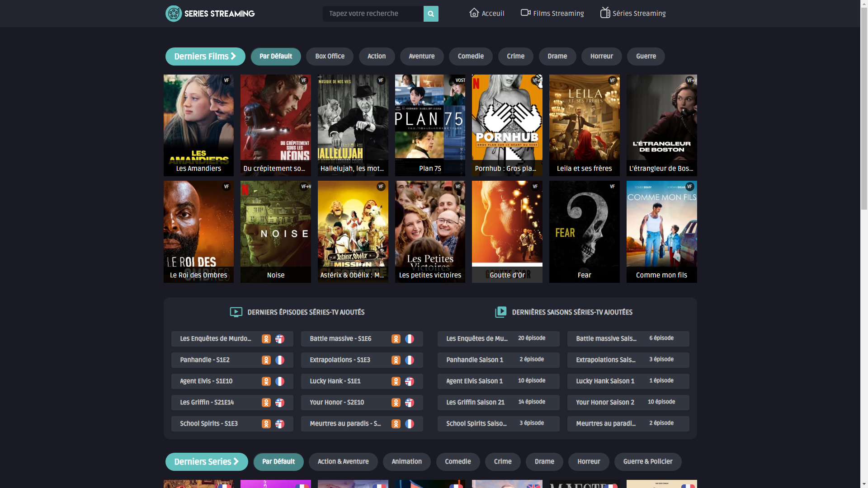Open the Comme mon fils poster

[x=662, y=232]
